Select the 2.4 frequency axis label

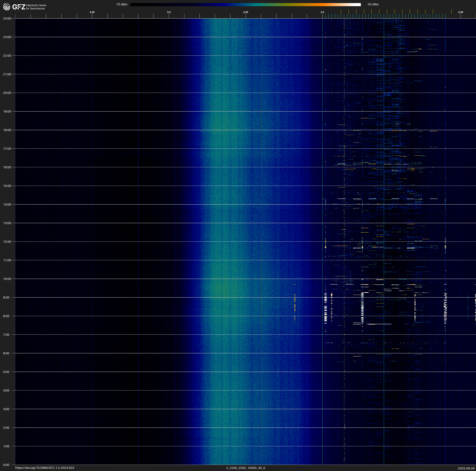click(x=322, y=12)
